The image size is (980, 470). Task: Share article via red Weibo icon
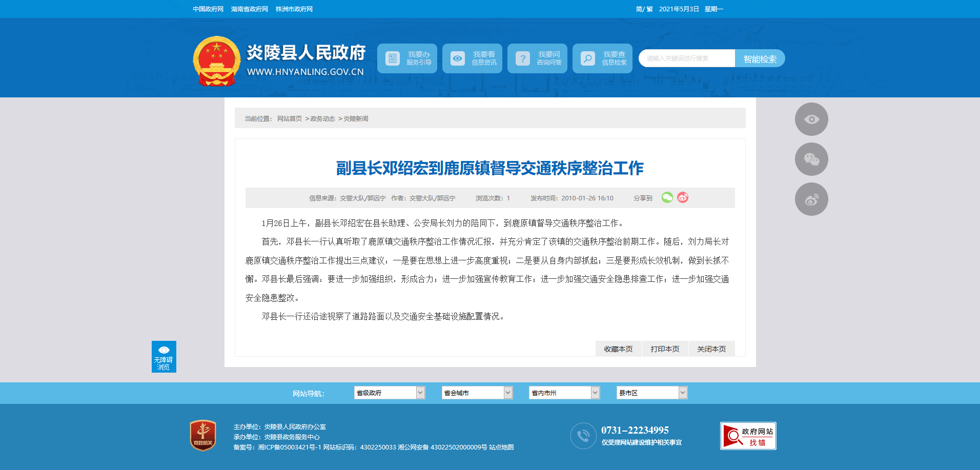pos(683,198)
